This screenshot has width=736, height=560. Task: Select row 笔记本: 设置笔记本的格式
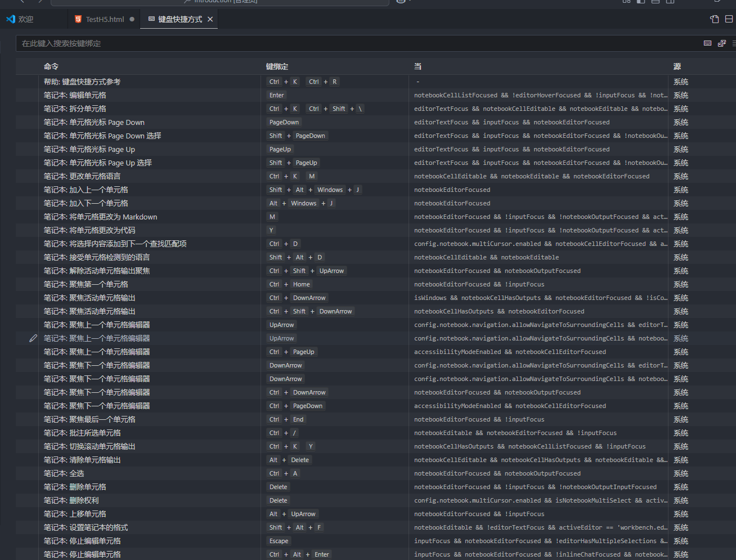click(x=376, y=527)
